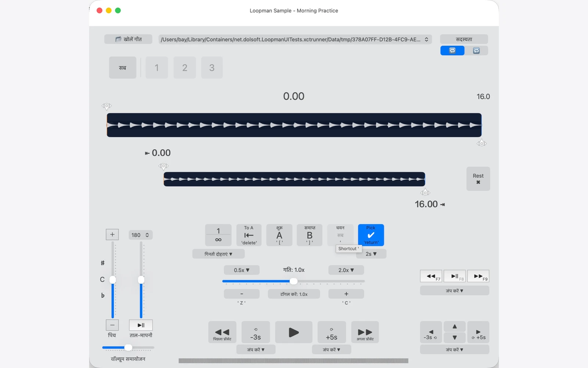Image resolution: width=588 pixels, height=368 pixels.
Task: Click the सदस्यता membership button
Action: tap(464, 39)
